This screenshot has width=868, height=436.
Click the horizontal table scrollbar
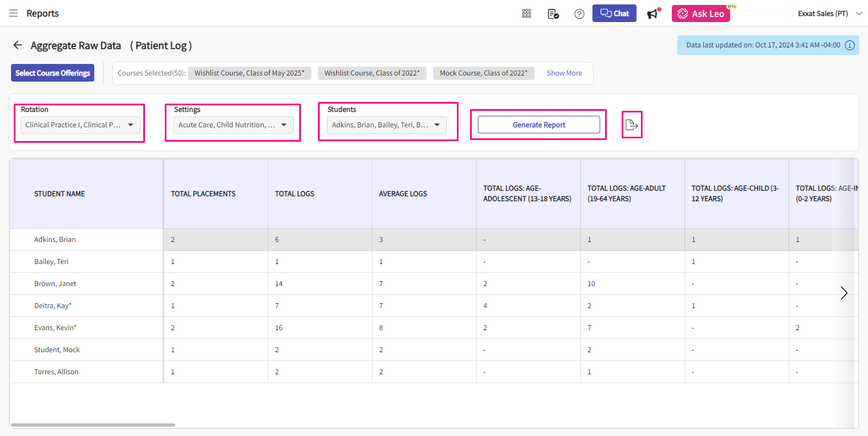(x=93, y=424)
